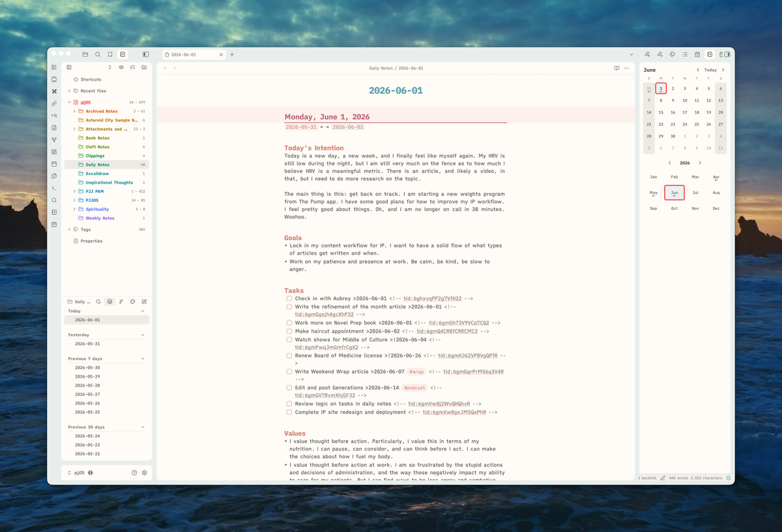Open a new tab with plus button
Image resolution: width=782 pixels, height=532 pixels.
(232, 55)
